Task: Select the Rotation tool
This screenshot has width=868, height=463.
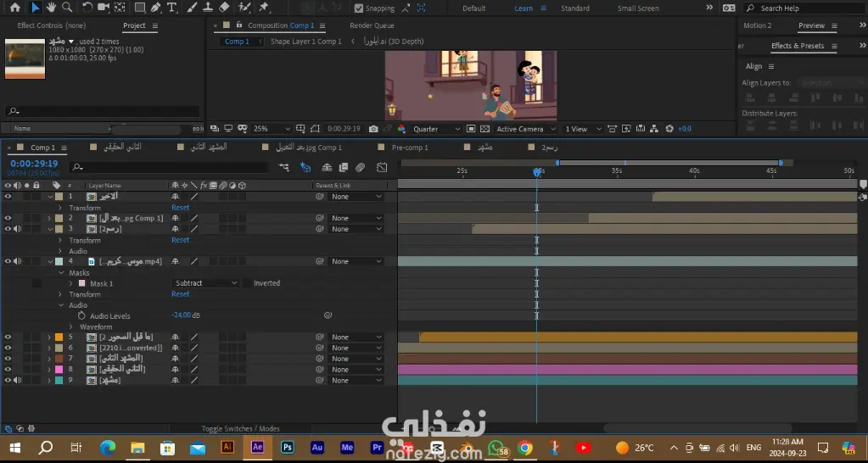Action: 87,7
